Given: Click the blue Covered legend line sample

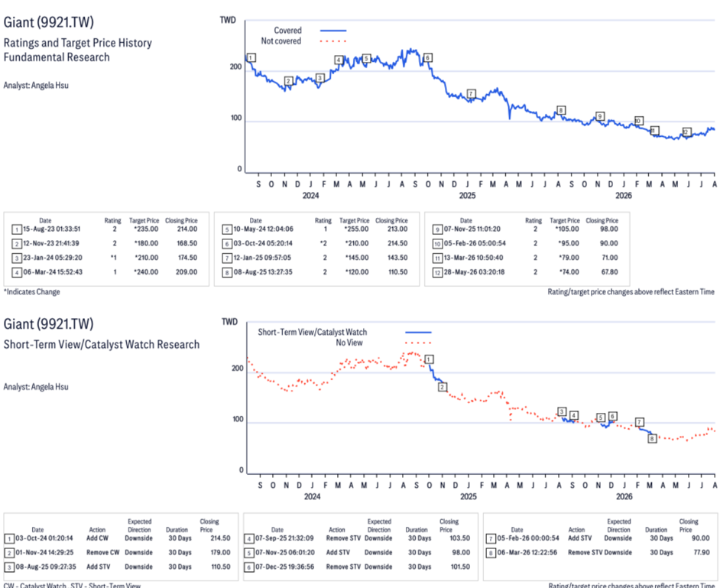Looking at the screenshot, I should (x=333, y=31).
